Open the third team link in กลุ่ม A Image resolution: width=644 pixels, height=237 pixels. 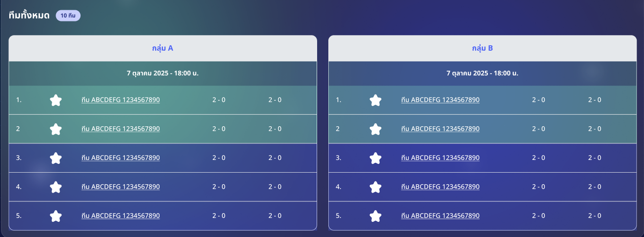point(121,158)
